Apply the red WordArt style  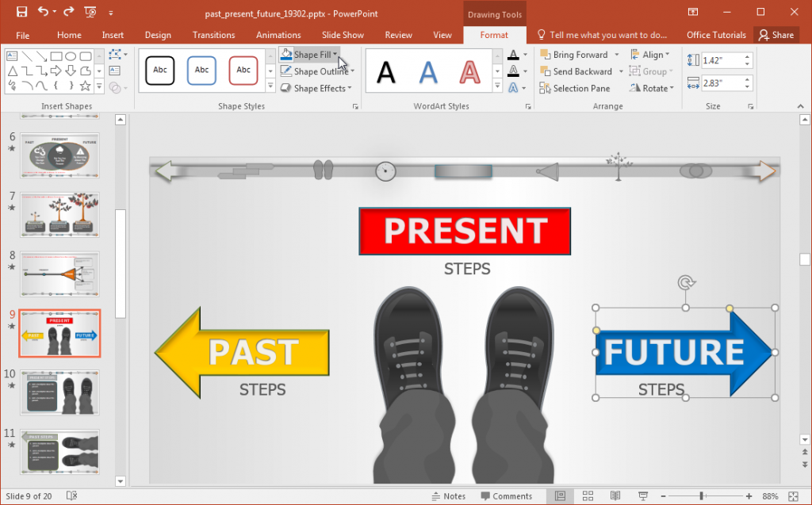[x=470, y=71]
